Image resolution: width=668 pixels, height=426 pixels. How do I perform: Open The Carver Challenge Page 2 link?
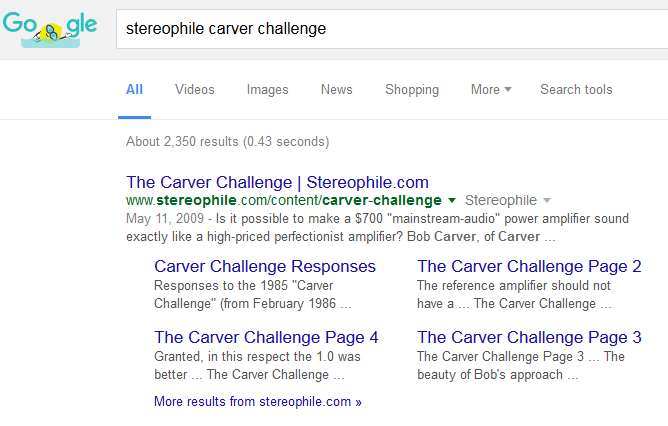[x=529, y=266]
